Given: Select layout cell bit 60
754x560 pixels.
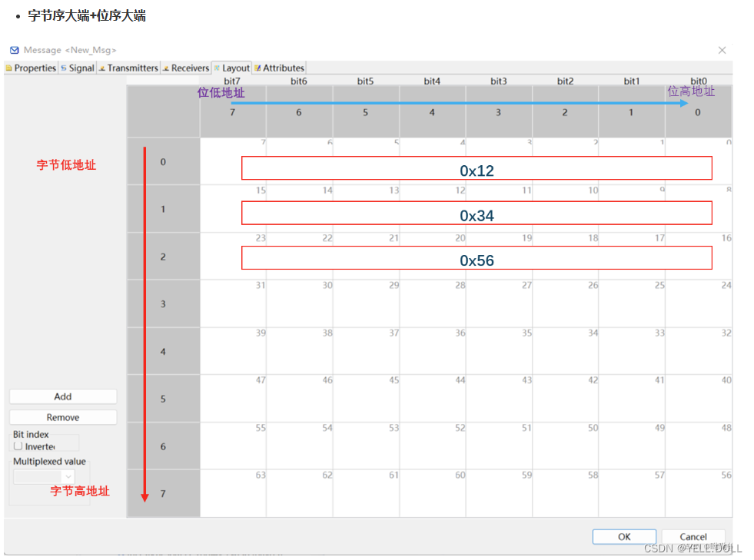Looking at the screenshot, I should [433, 494].
